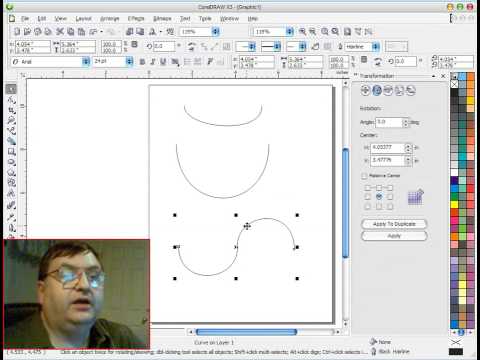Viewport: 480px width, 360px height.
Task: Select the Ellipse tool in the toolbox
Action: (11, 163)
